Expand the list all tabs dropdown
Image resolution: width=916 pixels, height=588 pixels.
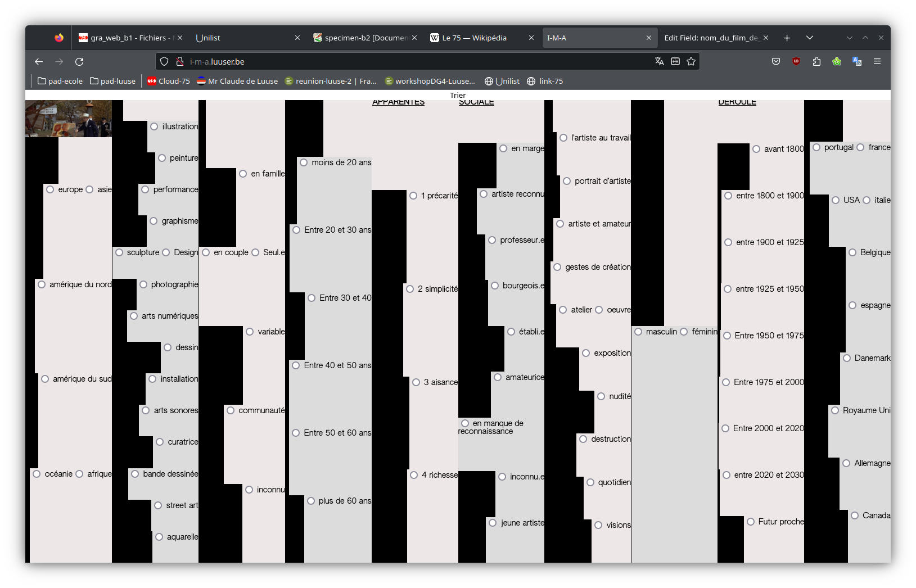pos(809,38)
